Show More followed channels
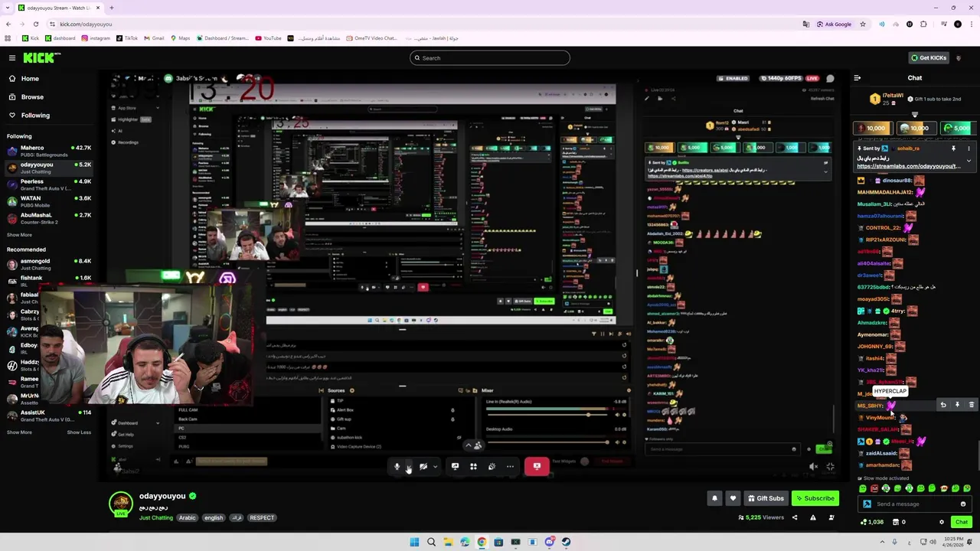 coord(19,235)
